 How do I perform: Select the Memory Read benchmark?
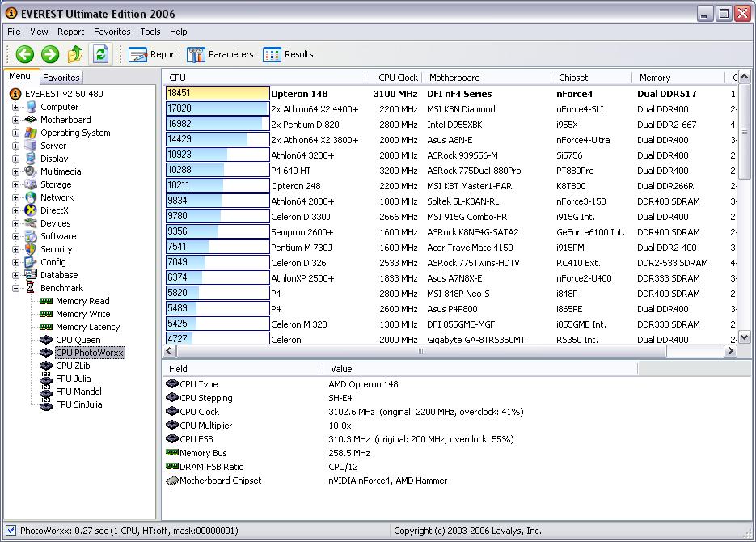coord(82,301)
